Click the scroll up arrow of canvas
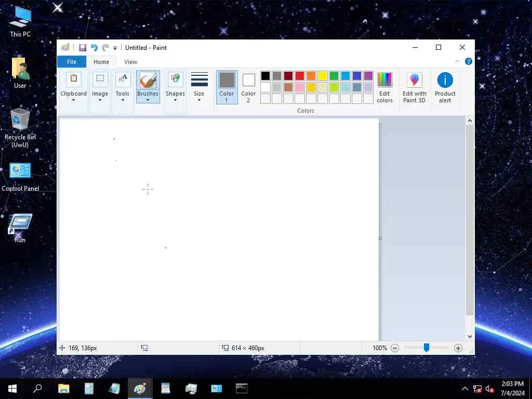 [x=470, y=121]
